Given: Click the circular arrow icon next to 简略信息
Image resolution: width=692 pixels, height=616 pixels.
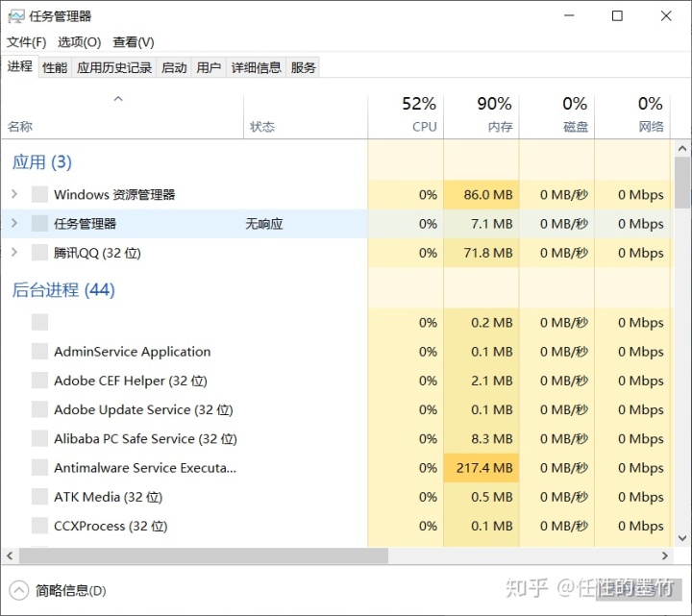Looking at the screenshot, I should 19,590.
